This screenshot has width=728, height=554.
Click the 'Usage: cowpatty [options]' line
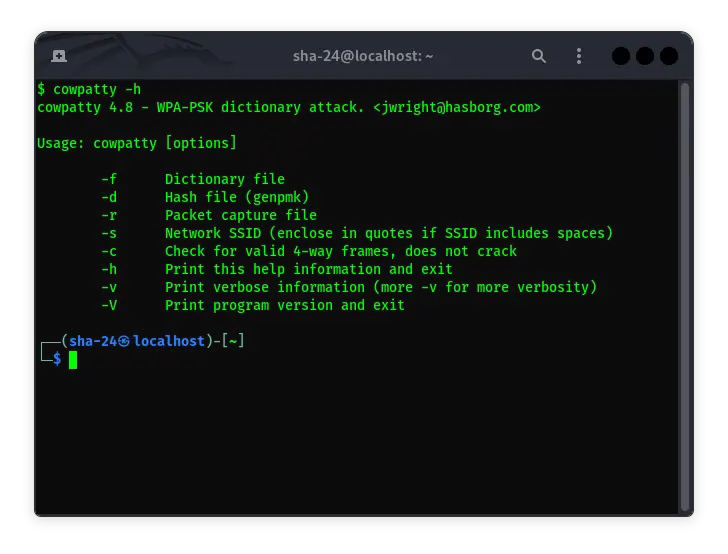137,143
